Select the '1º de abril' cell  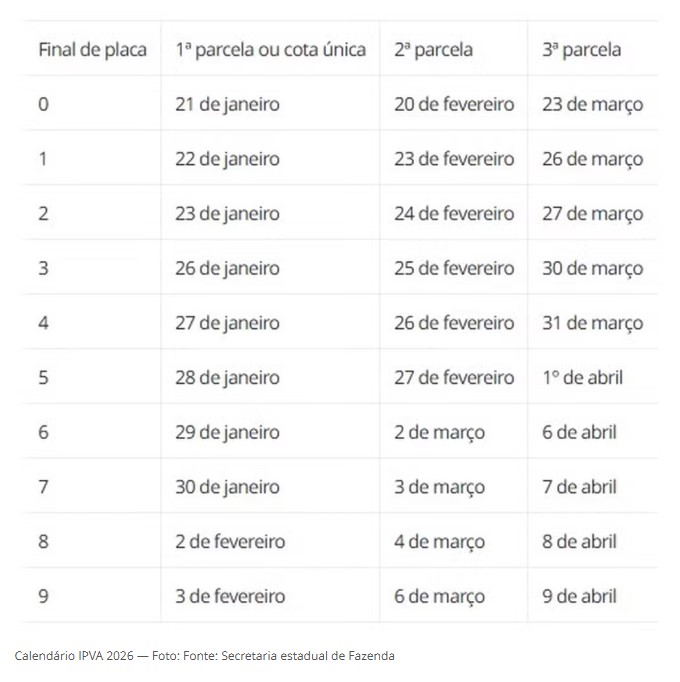(x=582, y=377)
